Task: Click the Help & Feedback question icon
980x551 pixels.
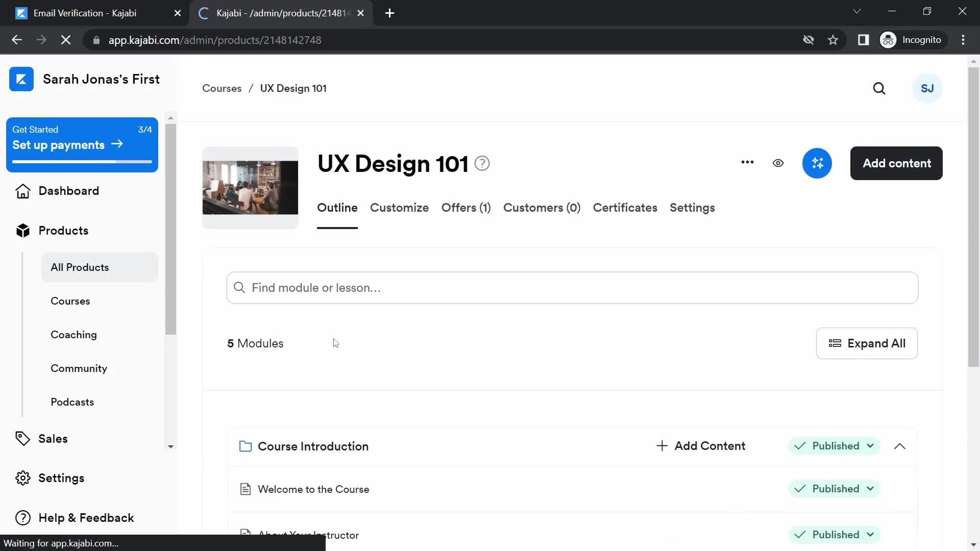Action: 23,518
